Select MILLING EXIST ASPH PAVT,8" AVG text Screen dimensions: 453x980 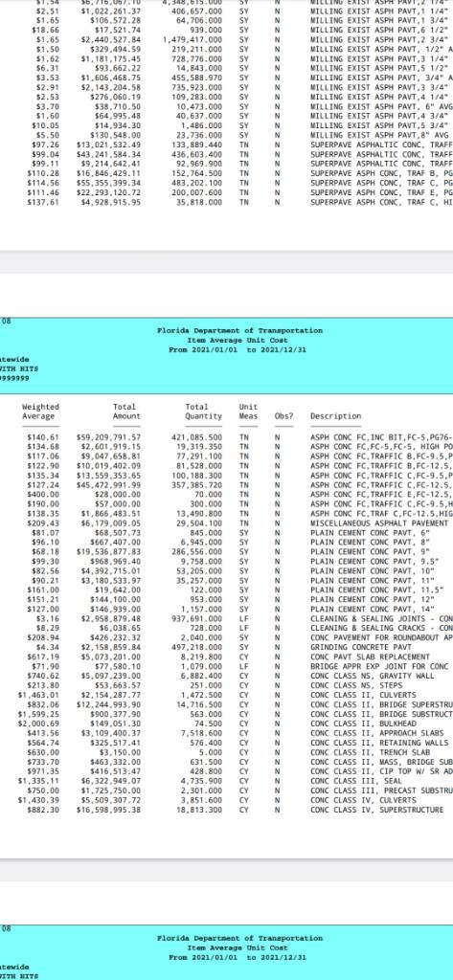pyautogui.click(x=379, y=135)
